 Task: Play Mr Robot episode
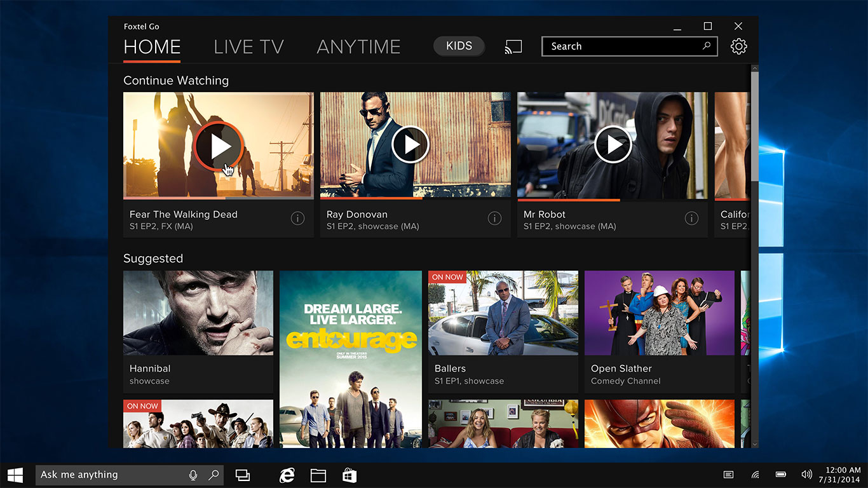(x=613, y=145)
